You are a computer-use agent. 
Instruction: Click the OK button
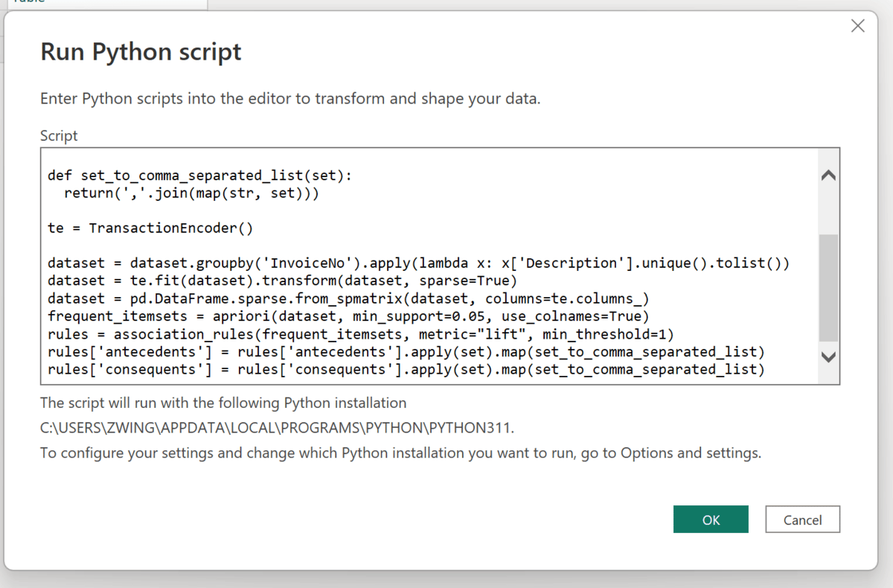[x=711, y=520]
